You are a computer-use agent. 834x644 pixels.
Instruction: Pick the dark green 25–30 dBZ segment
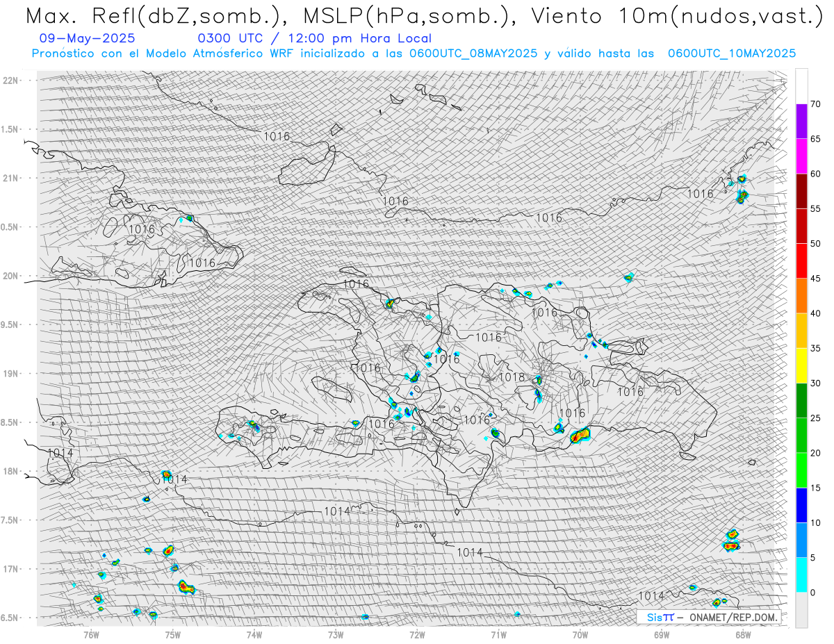point(801,401)
